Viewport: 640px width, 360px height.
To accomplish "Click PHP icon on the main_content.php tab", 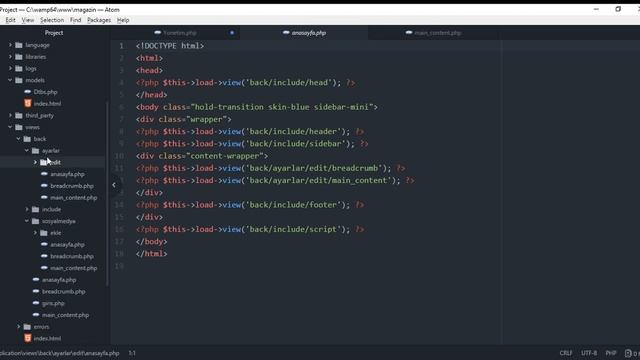I will tap(409, 33).
